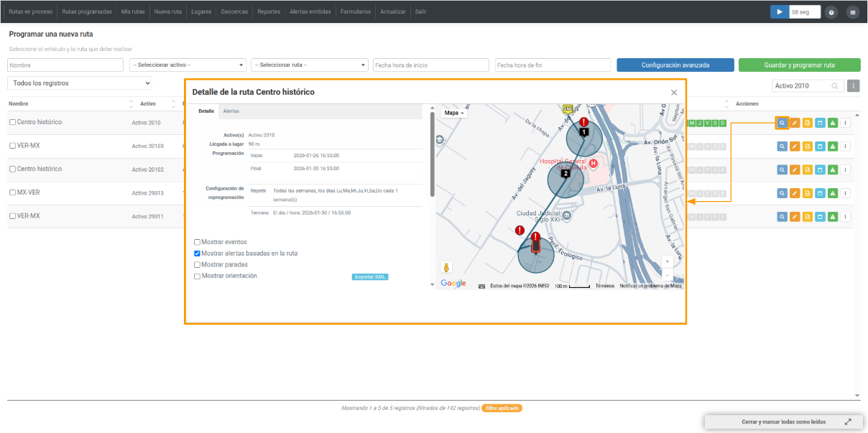Uncheck Mostrar alertas basadas en la ruta
The width and height of the screenshot is (868, 433).
(x=198, y=253)
